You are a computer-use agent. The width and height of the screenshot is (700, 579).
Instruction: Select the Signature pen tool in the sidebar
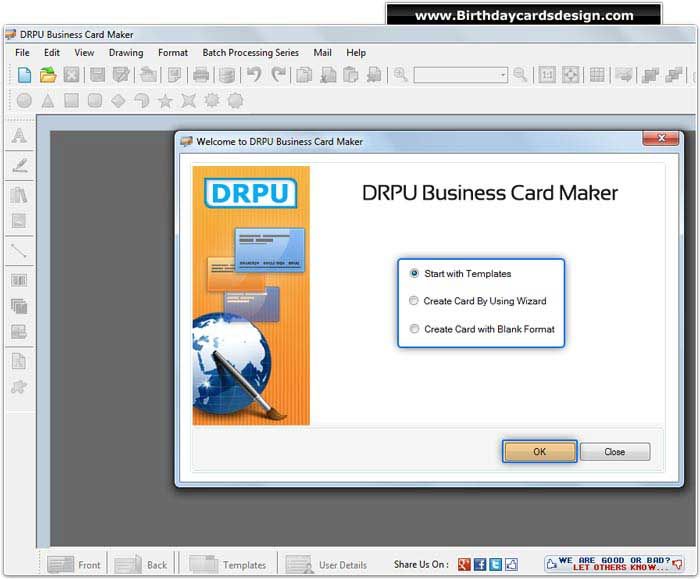point(20,166)
